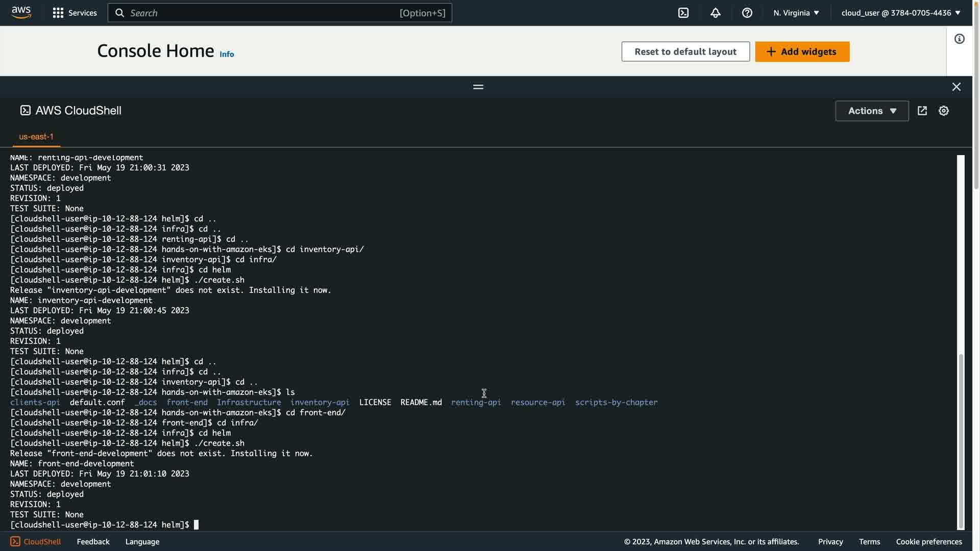Open the cloud_user account dropdown
This screenshot has height=551, width=980.
coord(900,13)
